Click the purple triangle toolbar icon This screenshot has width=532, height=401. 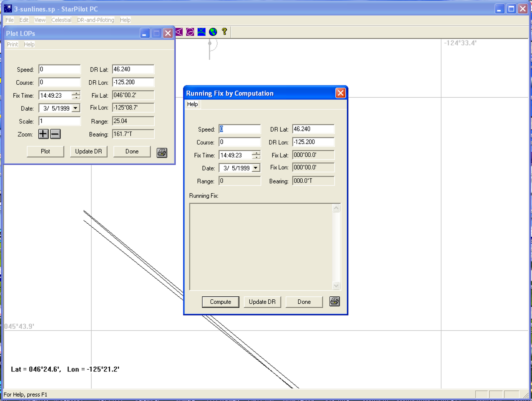(x=179, y=32)
